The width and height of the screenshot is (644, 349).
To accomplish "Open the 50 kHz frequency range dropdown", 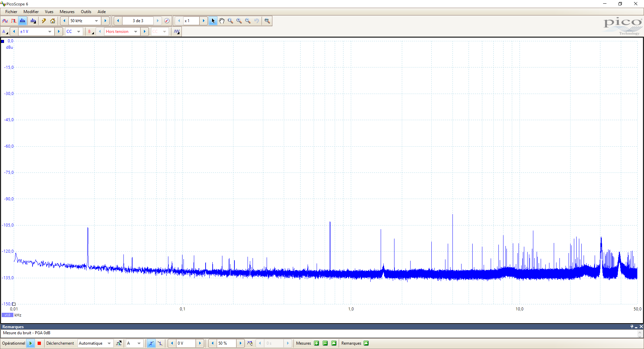I will pyautogui.click(x=97, y=21).
